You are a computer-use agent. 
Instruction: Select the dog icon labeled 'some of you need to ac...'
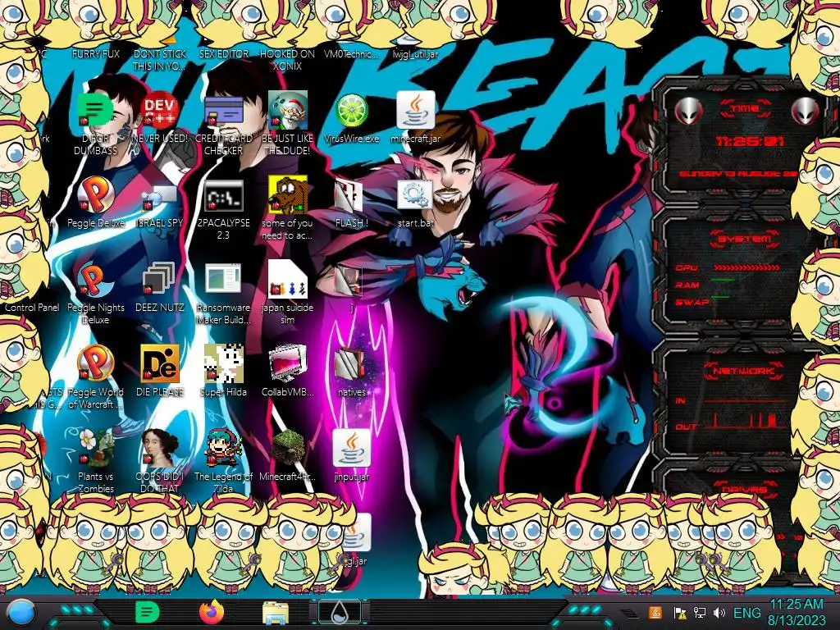(x=288, y=194)
